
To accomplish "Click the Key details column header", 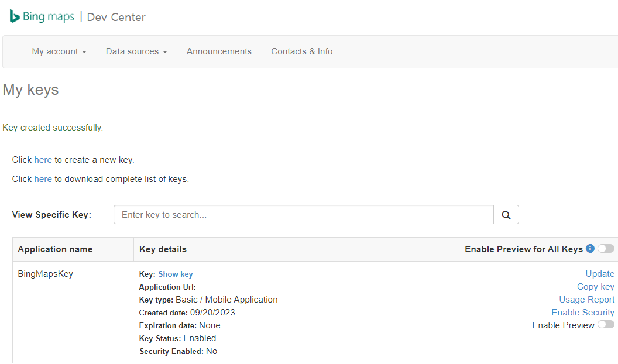I will pos(163,249).
